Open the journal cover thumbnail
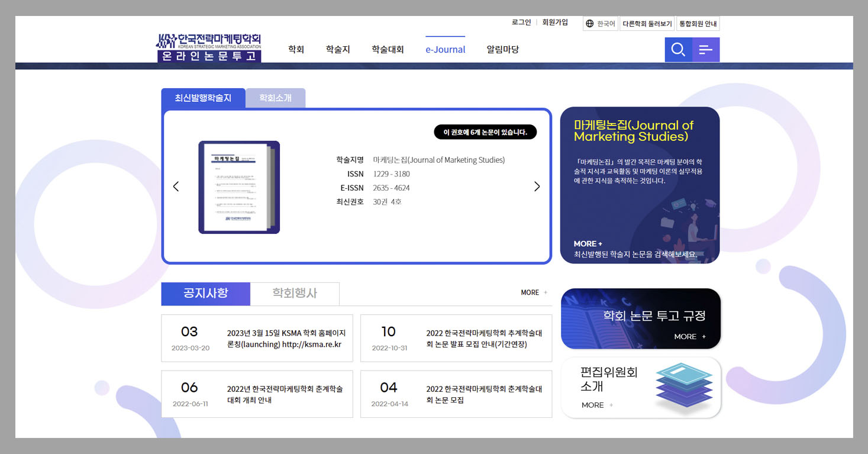This screenshot has height=454, width=868. pos(239,187)
